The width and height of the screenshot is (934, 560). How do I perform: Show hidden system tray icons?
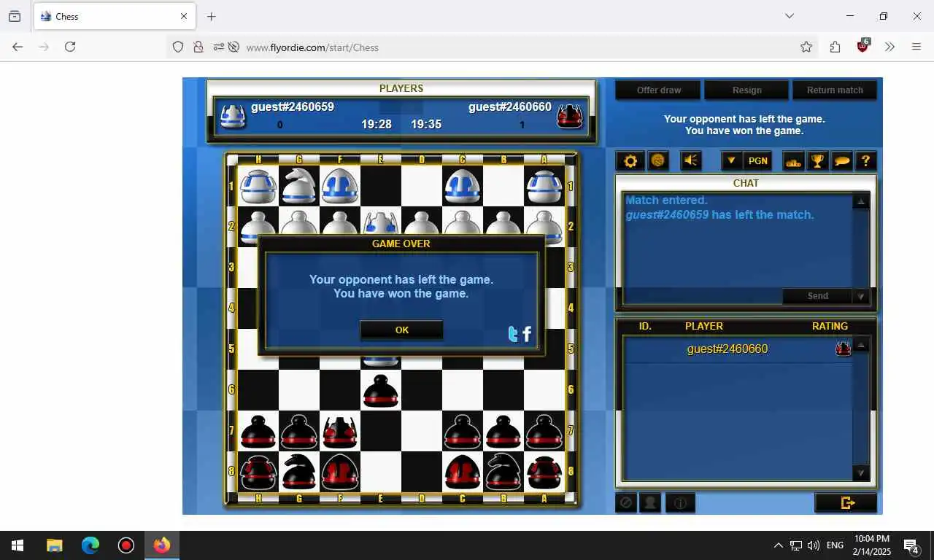778,545
